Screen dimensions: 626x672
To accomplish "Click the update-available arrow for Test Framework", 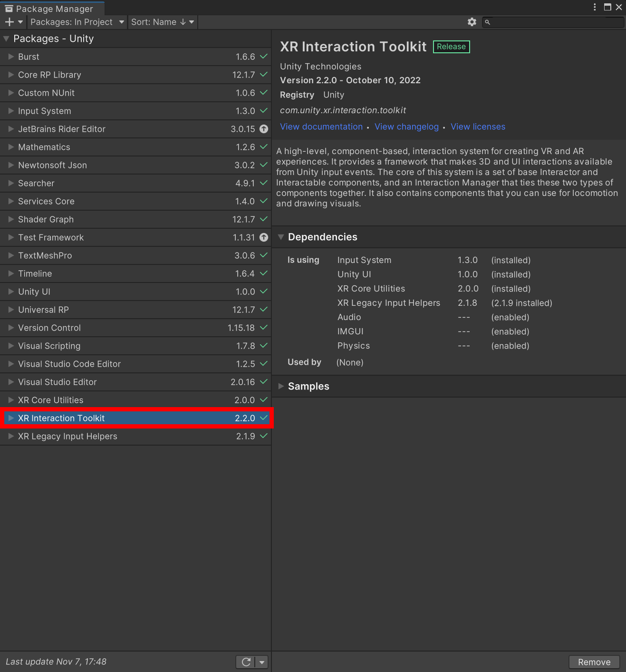I will point(264,237).
